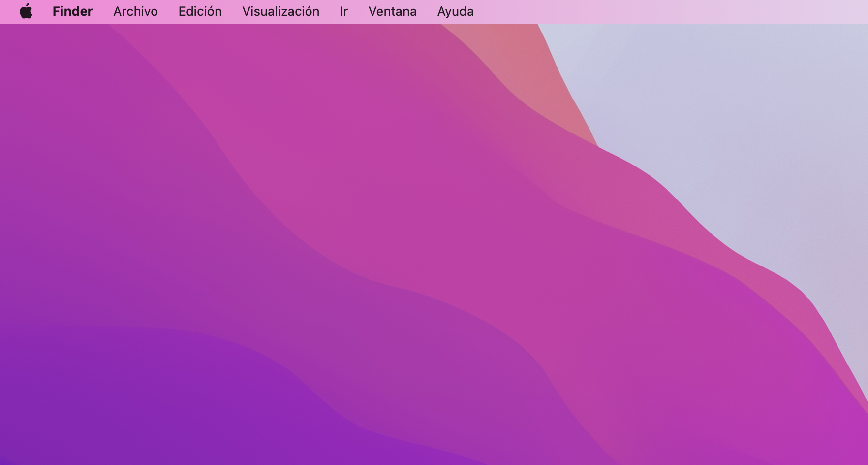Open the Edición menu
The height and width of the screenshot is (465, 868).
click(200, 11)
